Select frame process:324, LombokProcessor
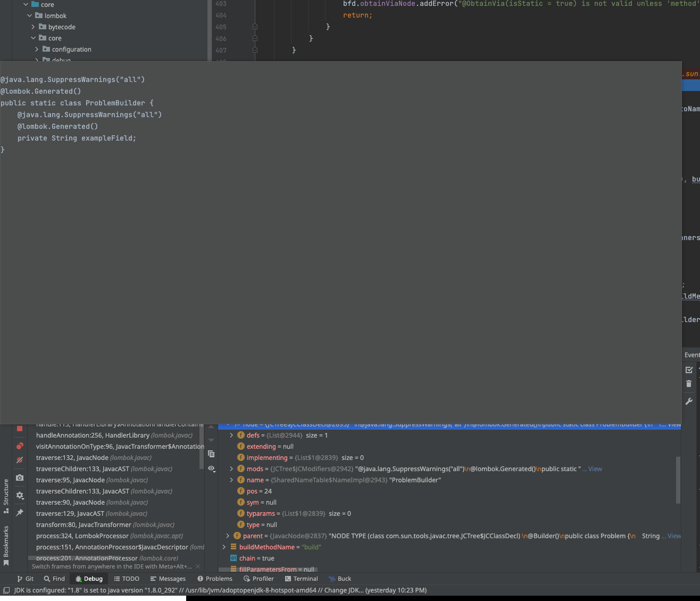This screenshot has height=601, width=700. [110, 536]
